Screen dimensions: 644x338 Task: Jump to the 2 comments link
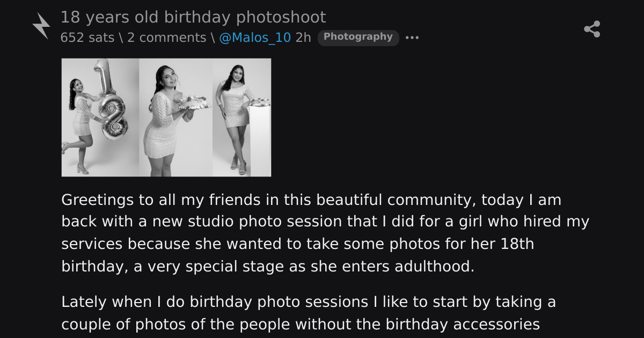(166, 38)
